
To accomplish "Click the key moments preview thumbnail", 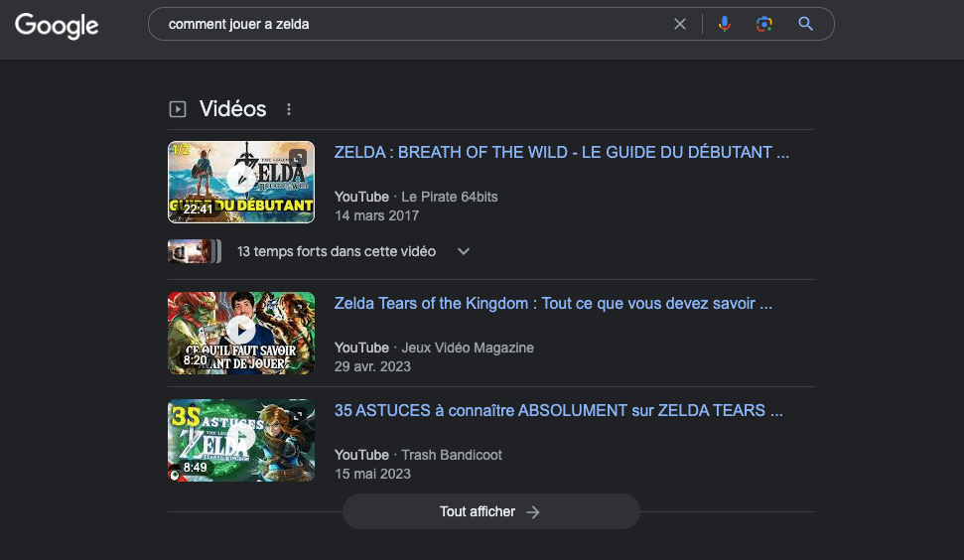I will 195,251.
